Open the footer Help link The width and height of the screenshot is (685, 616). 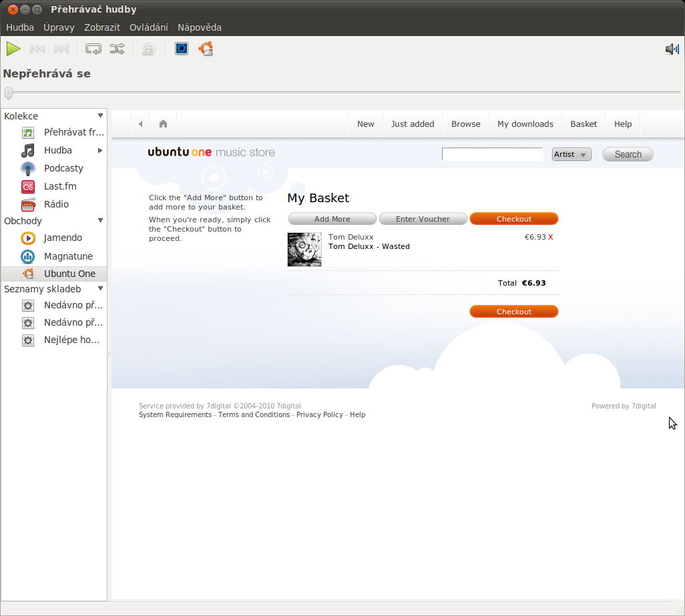click(x=357, y=414)
